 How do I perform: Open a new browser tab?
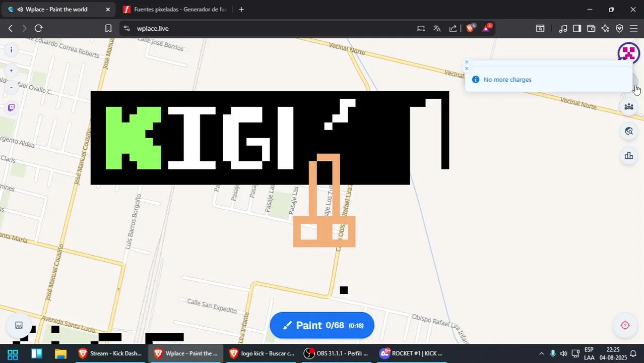[x=241, y=9]
